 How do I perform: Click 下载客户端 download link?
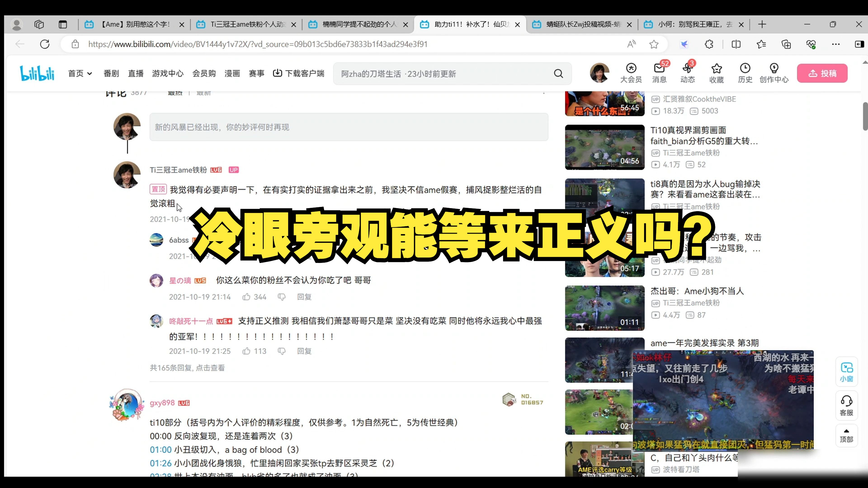299,73
